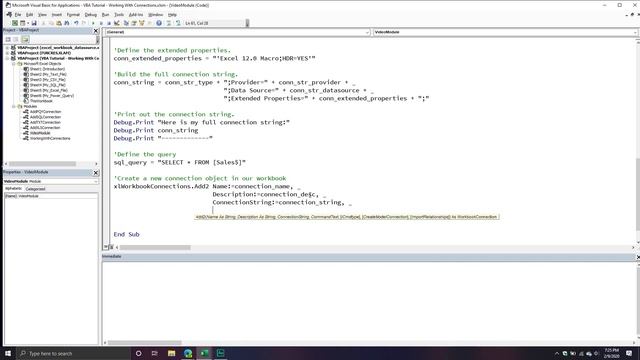Expand VBAProject (excel_workbook_datasource) tree node
The height and width of the screenshot is (360, 640).
[x=7, y=48]
